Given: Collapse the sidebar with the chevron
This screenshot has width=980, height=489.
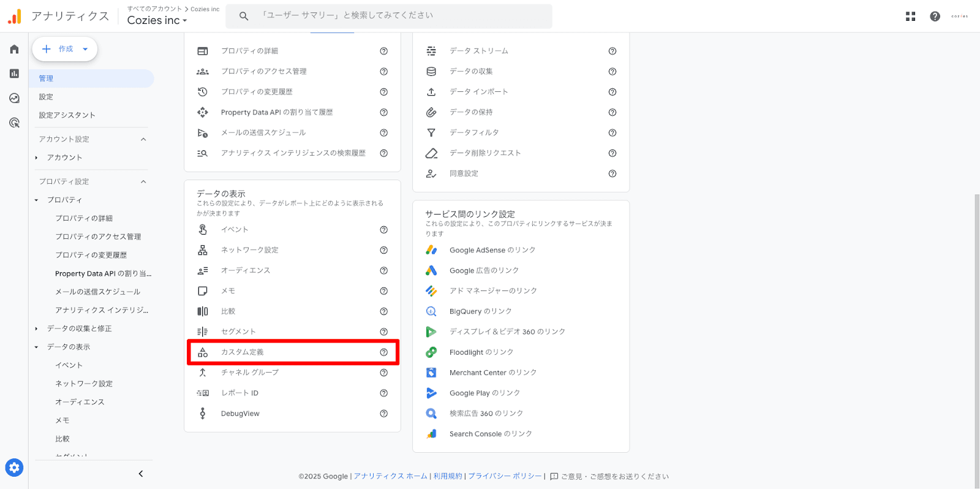Looking at the screenshot, I should [x=141, y=474].
